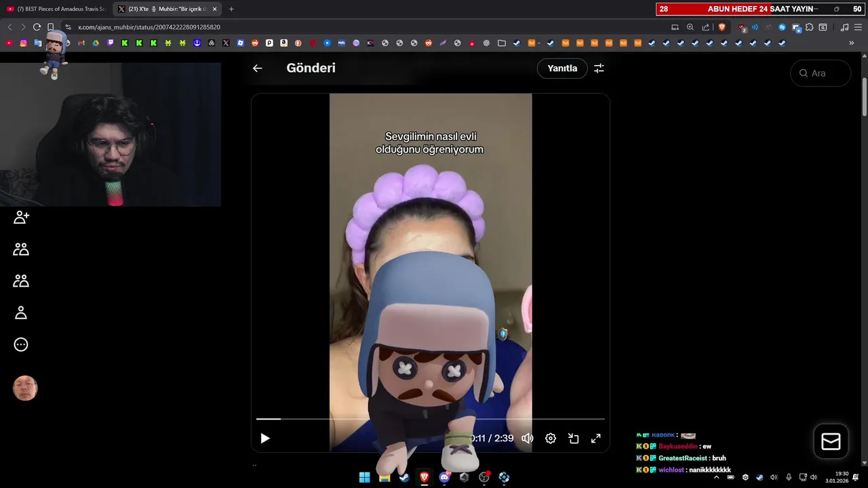Click the tray microphone icon
Image resolution: width=868 pixels, height=488 pixels.
click(x=789, y=477)
